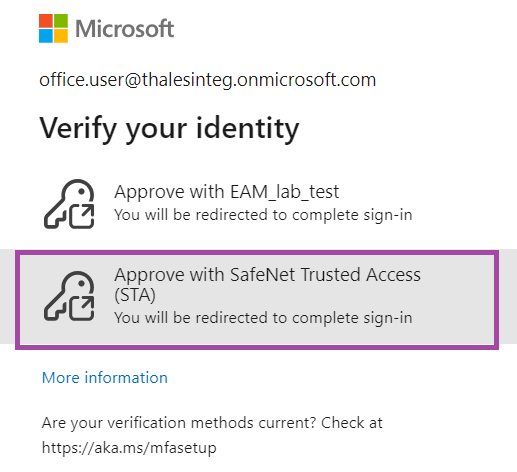The image size is (517, 472).
Task: Click the office.user@thalesinteg.onmicrosoft.com account name
Action: click(x=208, y=80)
